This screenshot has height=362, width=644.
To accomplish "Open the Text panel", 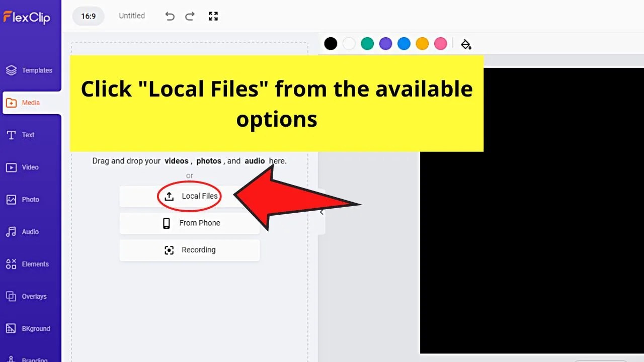I will 30,135.
